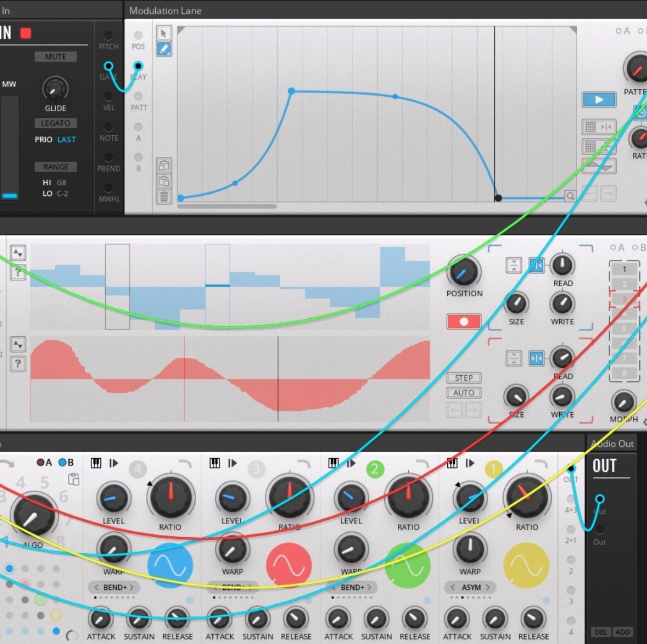
Task: Open the LAST priority selector
Action: point(66,140)
